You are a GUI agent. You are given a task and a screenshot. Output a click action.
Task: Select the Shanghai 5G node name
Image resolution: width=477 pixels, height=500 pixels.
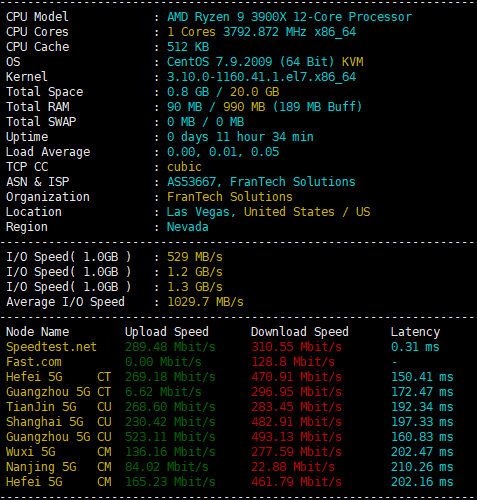point(45,422)
